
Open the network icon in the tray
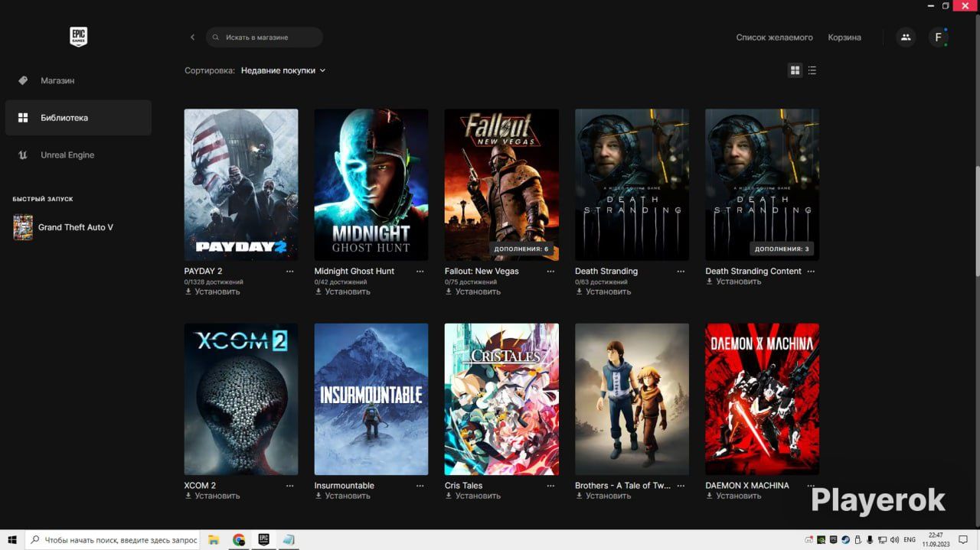pyautogui.click(x=882, y=540)
